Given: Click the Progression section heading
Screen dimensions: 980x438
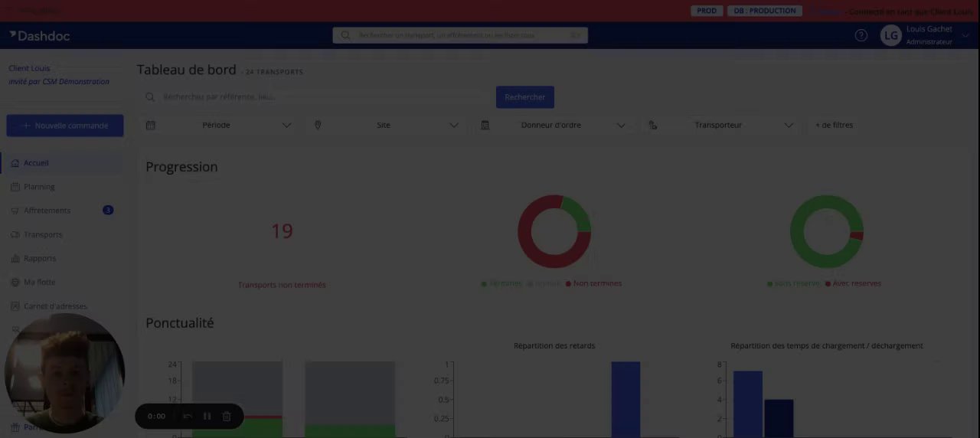Looking at the screenshot, I should (181, 167).
